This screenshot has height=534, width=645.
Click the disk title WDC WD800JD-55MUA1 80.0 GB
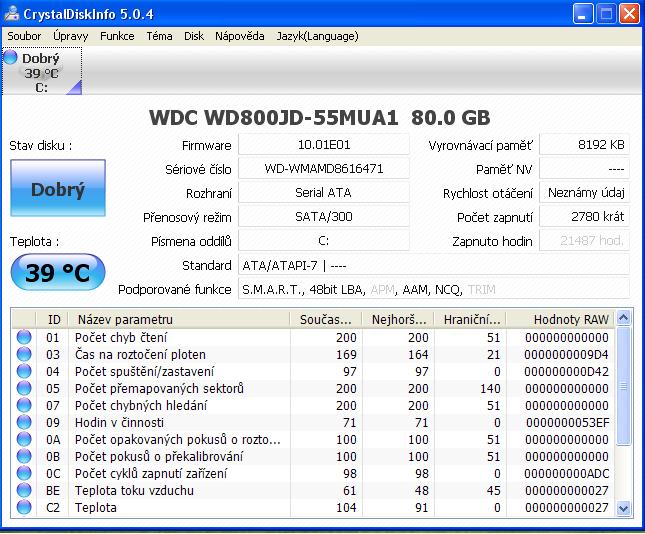(x=320, y=118)
